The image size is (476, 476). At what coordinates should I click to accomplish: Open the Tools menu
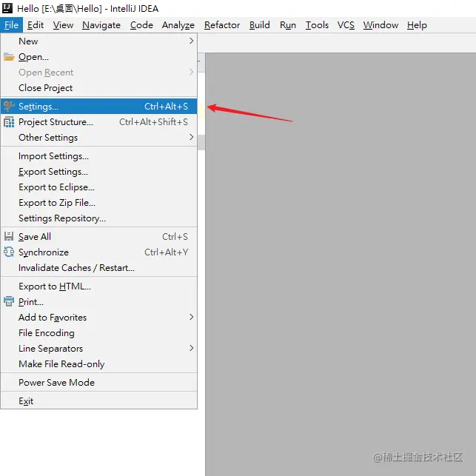(317, 25)
